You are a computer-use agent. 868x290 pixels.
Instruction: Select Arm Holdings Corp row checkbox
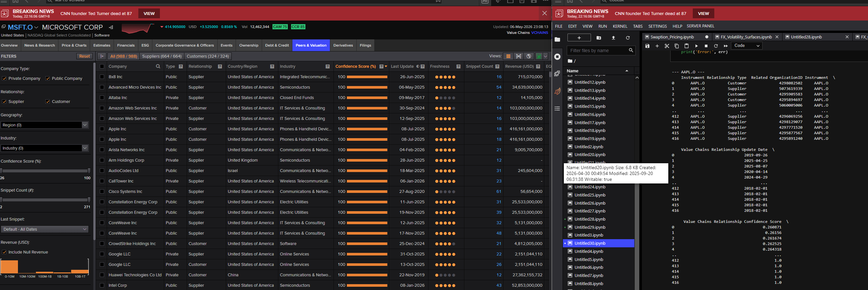pyautogui.click(x=102, y=160)
